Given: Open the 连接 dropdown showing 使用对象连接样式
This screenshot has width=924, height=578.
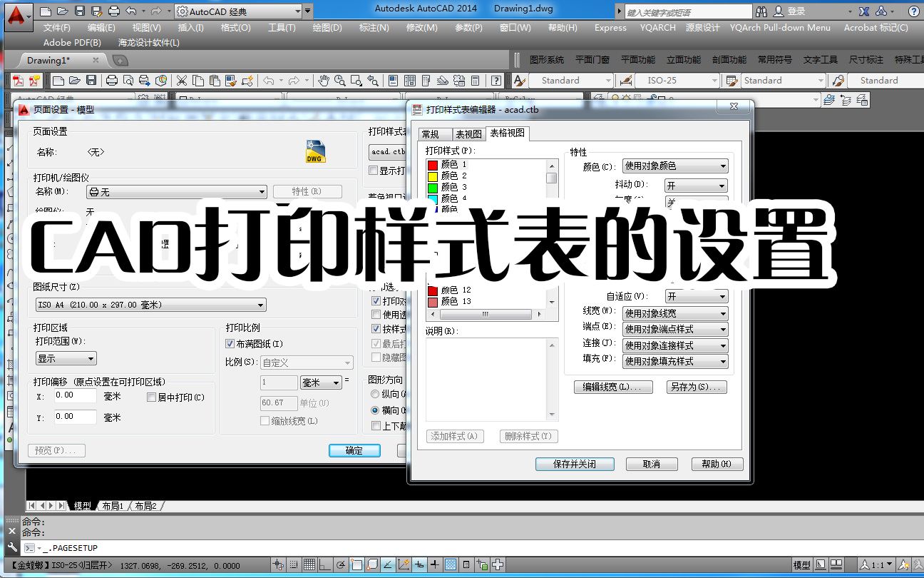Looking at the screenshot, I should 675,345.
